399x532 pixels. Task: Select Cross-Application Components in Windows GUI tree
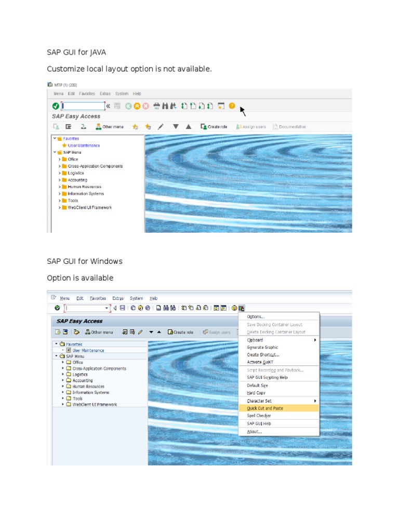click(99, 368)
